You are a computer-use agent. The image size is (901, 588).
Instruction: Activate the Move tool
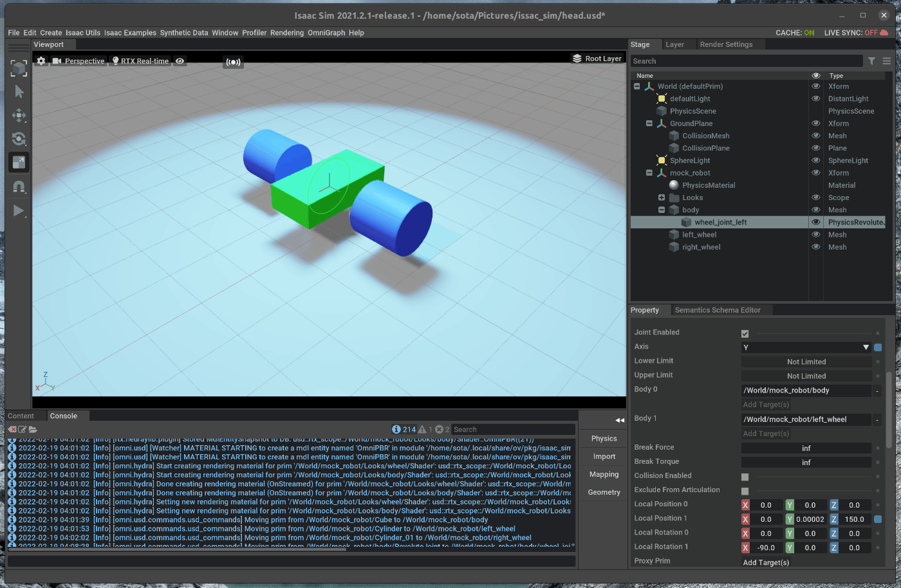point(19,116)
